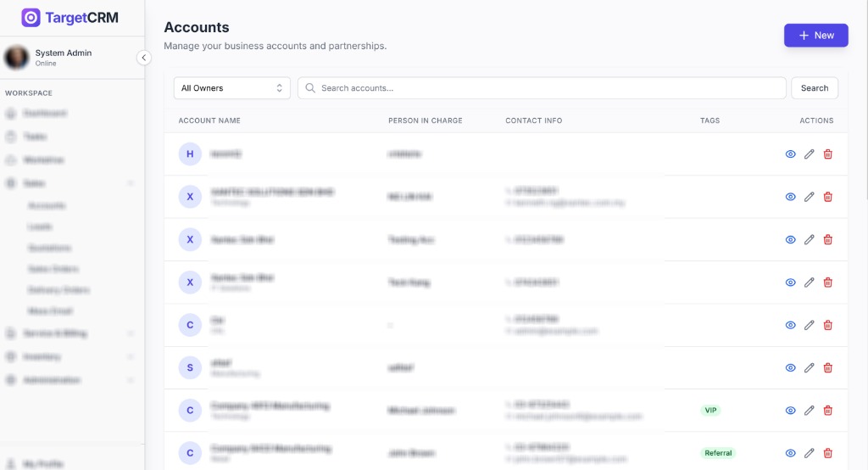
Task: Click the pencil icon for the VIP-tagged account
Action: [x=809, y=411]
